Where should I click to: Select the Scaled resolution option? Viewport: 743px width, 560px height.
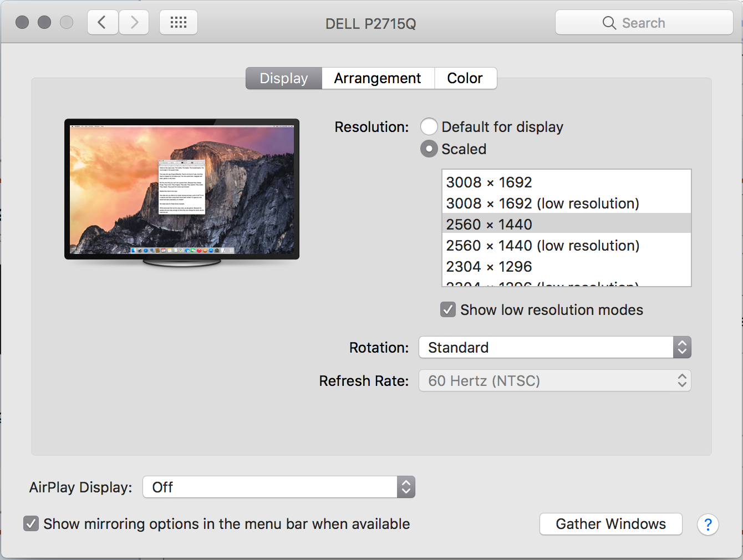[429, 149]
